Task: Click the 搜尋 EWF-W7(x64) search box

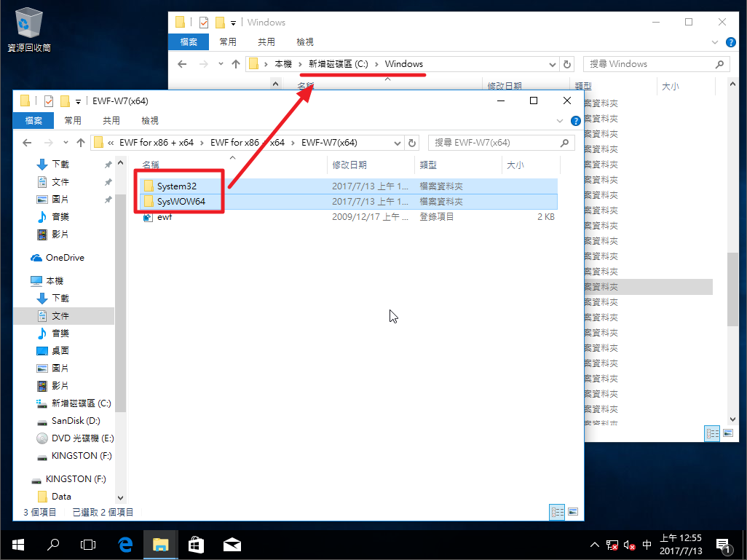Action: click(x=494, y=143)
